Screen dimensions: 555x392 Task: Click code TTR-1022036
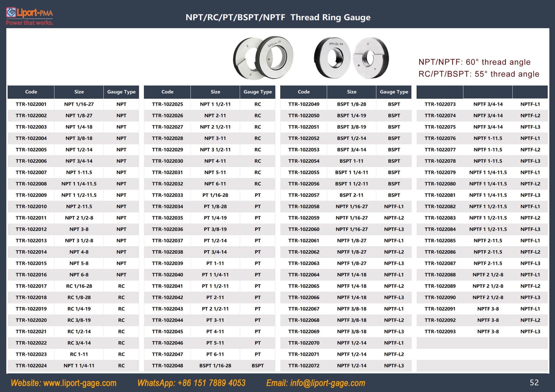(x=168, y=229)
